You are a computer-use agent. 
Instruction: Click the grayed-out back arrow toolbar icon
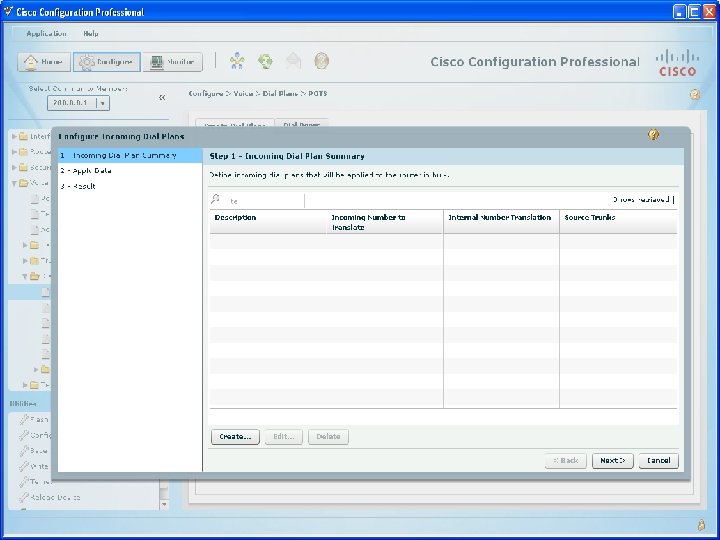tap(294, 61)
